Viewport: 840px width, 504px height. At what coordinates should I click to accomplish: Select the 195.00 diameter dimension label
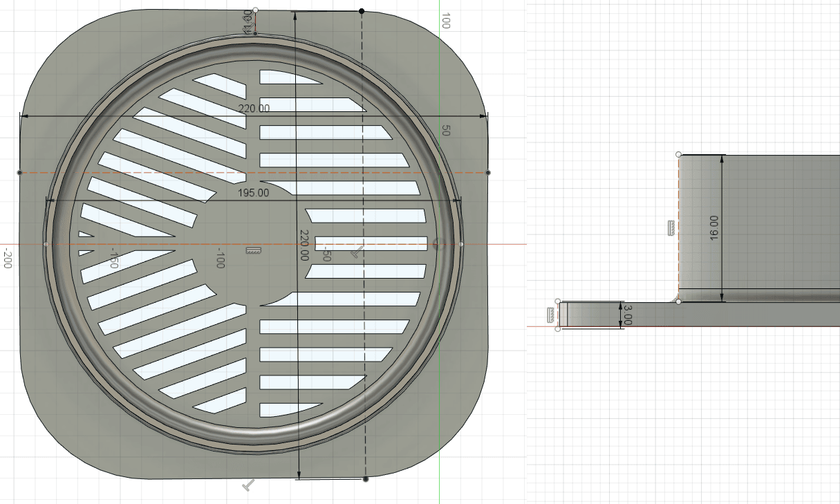click(254, 193)
